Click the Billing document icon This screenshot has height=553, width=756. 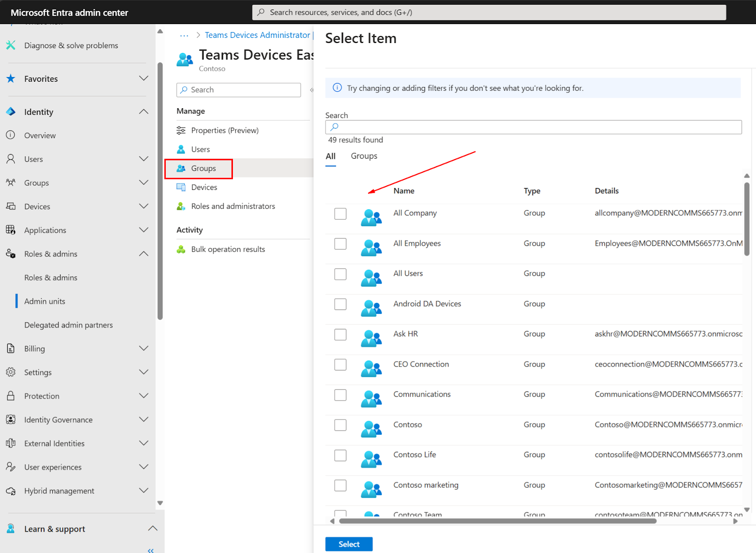pos(10,348)
